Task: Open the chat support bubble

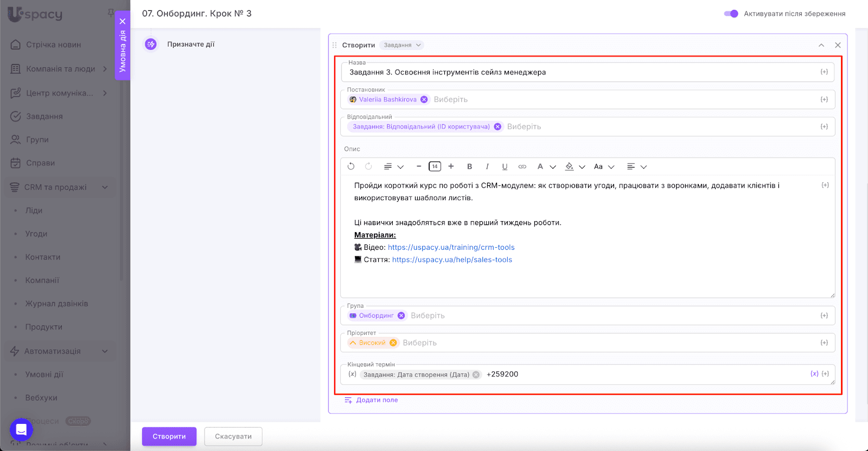Action: [x=21, y=430]
